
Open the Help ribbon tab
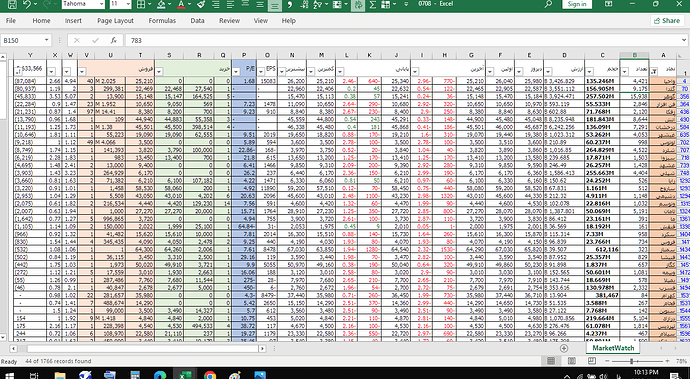point(288,21)
